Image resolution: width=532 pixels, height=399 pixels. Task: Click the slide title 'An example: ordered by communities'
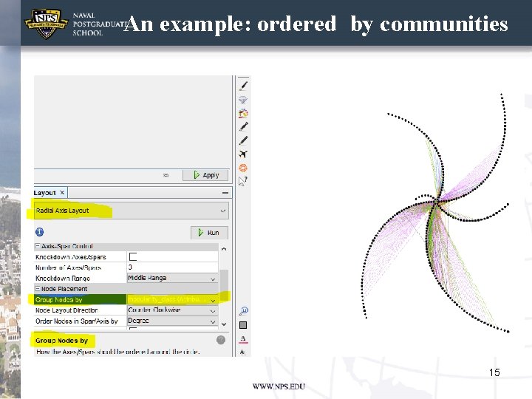316,24
